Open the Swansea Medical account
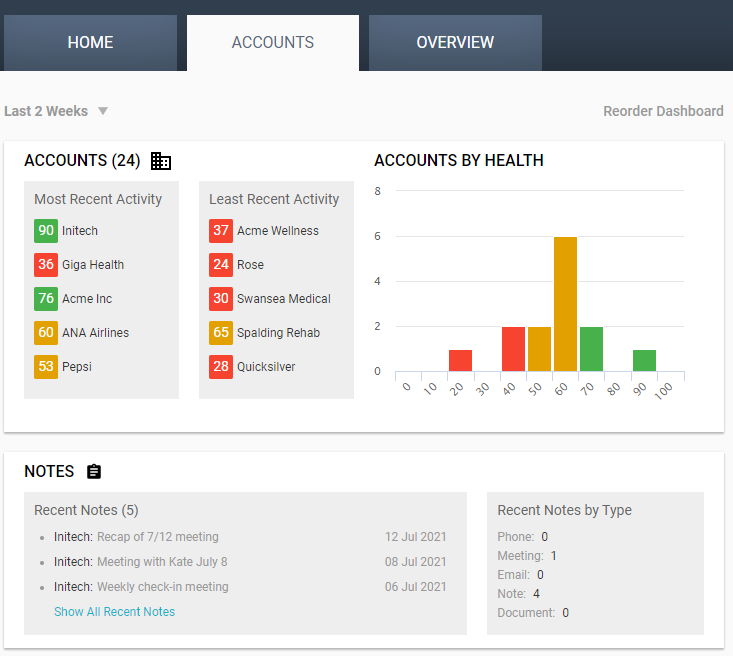The image size is (733, 656). (x=283, y=299)
